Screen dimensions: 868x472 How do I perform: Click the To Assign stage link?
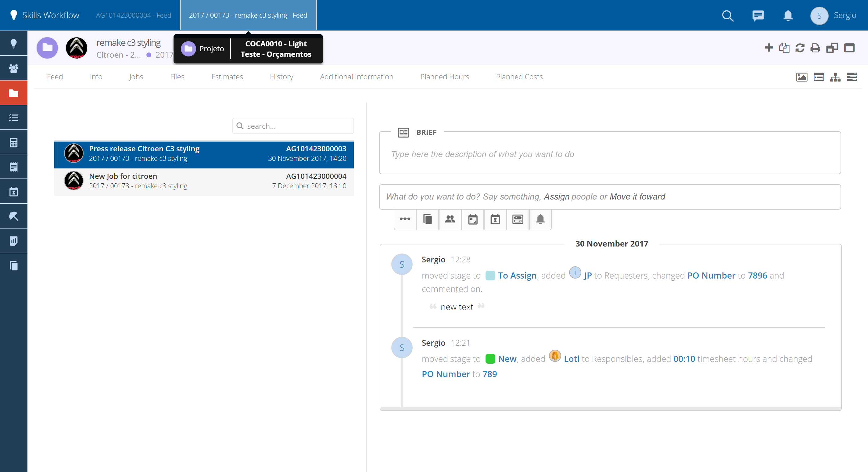pos(517,276)
